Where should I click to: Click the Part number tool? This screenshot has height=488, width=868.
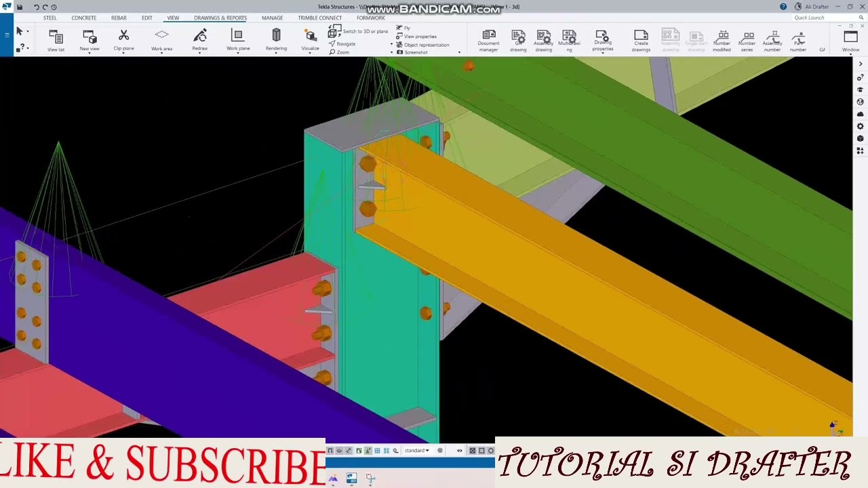point(798,41)
